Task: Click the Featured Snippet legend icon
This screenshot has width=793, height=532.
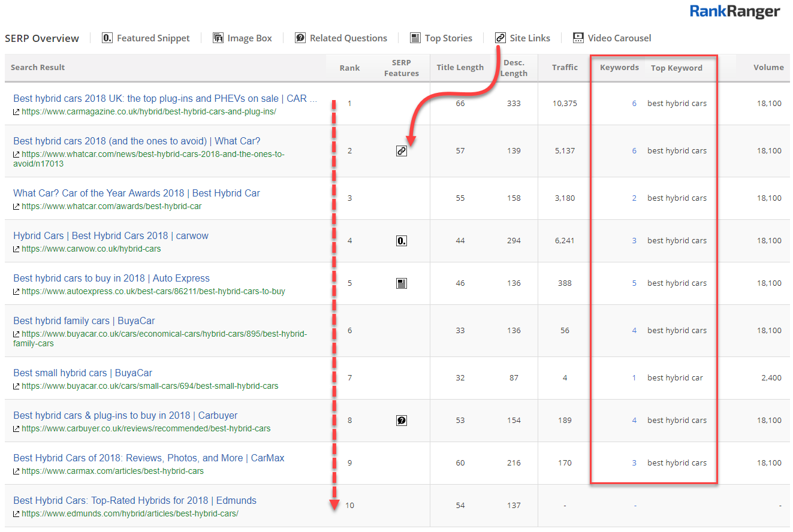Action: coord(107,38)
